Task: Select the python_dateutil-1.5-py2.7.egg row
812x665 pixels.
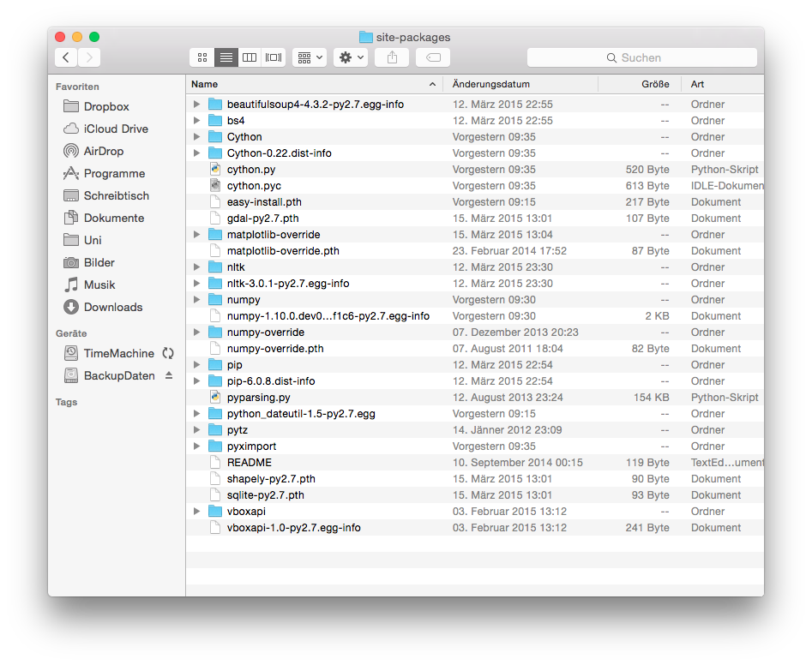Action: coord(474,414)
